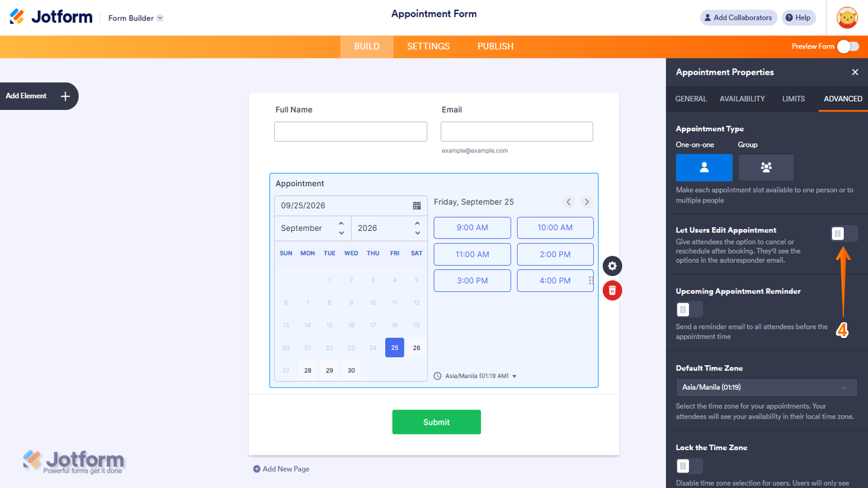Open the Form Builder dropdown
868x488 pixels.
tap(136, 18)
